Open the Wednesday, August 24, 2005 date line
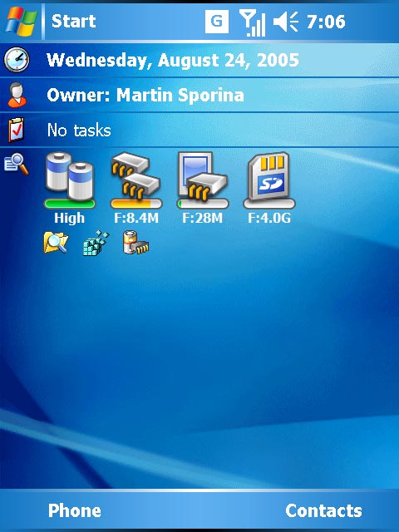Screen dimensions: 399x532 pos(199,60)
